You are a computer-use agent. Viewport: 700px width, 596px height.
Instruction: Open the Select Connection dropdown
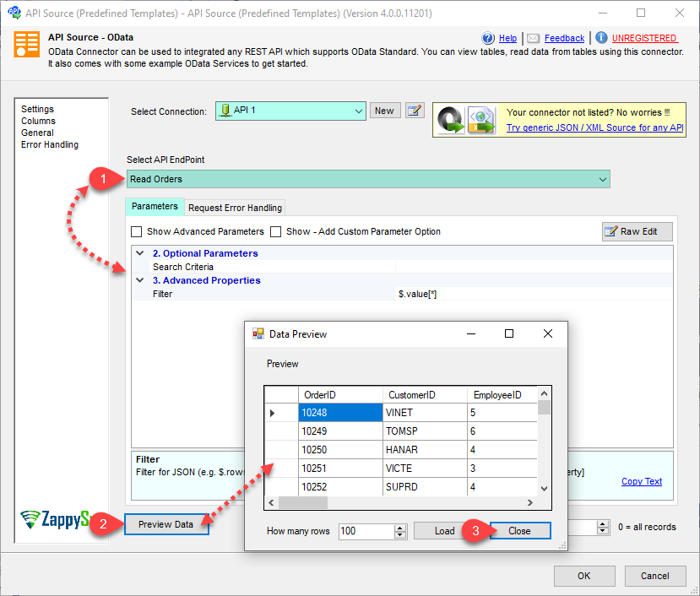pyautogui.click(x=359, y=111)
